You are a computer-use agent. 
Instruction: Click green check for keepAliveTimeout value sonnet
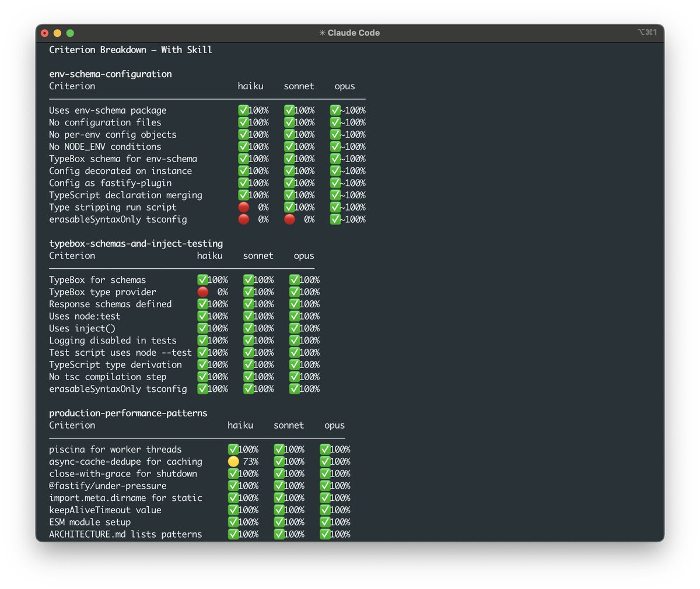[279, 510]
